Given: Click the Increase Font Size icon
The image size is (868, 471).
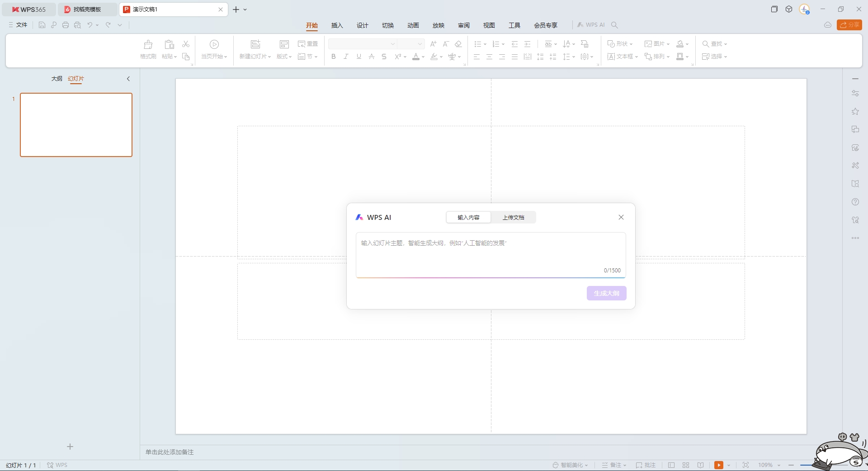Looking at the screenshot, I should [x=434, y=44].
